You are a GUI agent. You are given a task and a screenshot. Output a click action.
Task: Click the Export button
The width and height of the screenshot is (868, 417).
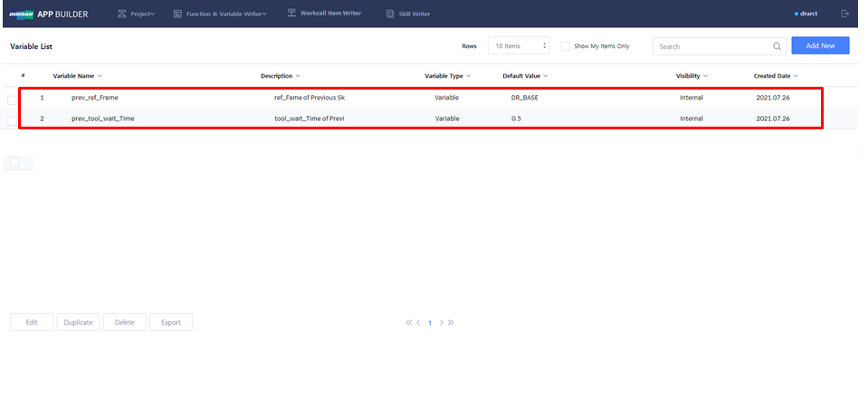[x=171, y=322]
